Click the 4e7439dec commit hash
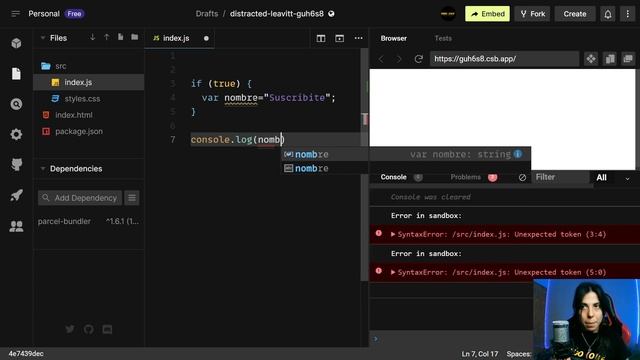The width and height of the screenshot is (640, 360). pos(26,354)
